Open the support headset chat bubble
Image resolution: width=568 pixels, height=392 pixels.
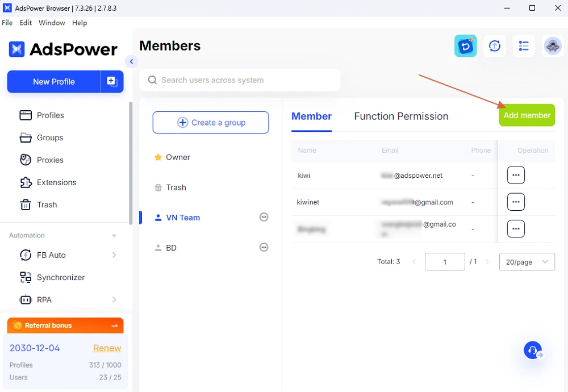coord(533,350)
